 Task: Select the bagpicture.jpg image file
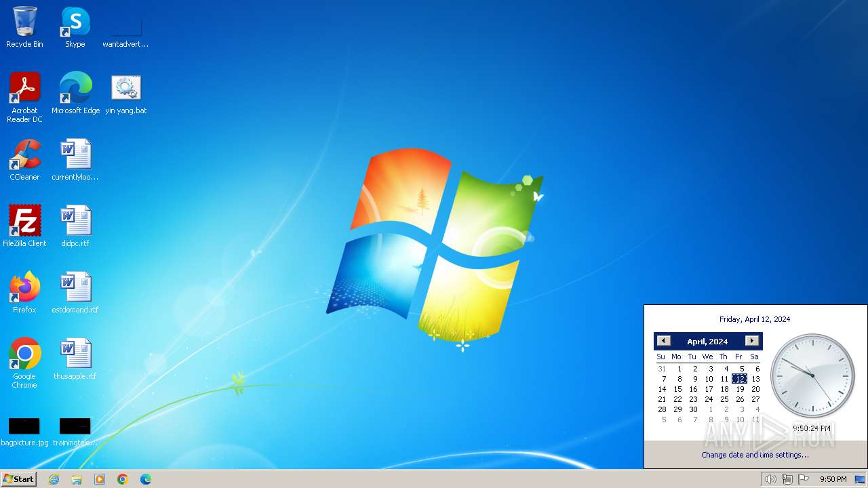24,432
